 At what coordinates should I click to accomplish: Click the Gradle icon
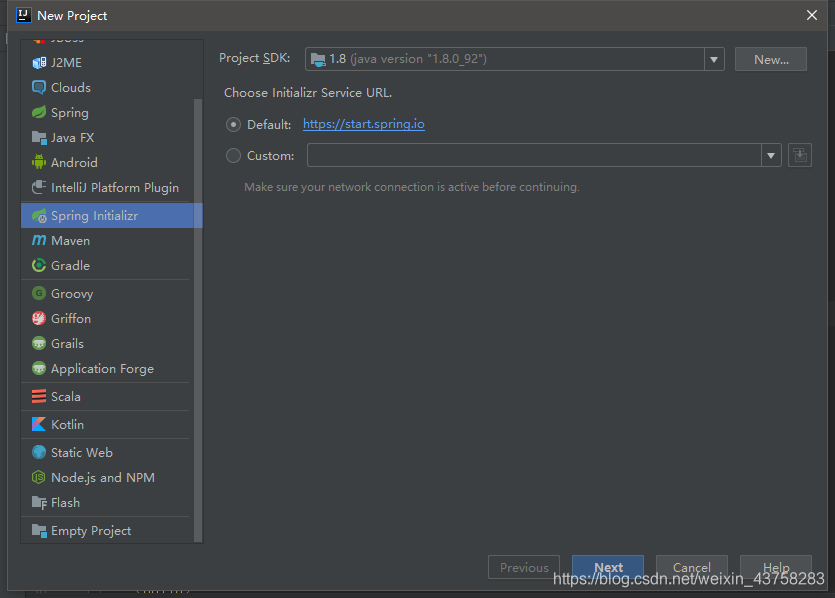(x=39, y=265)
